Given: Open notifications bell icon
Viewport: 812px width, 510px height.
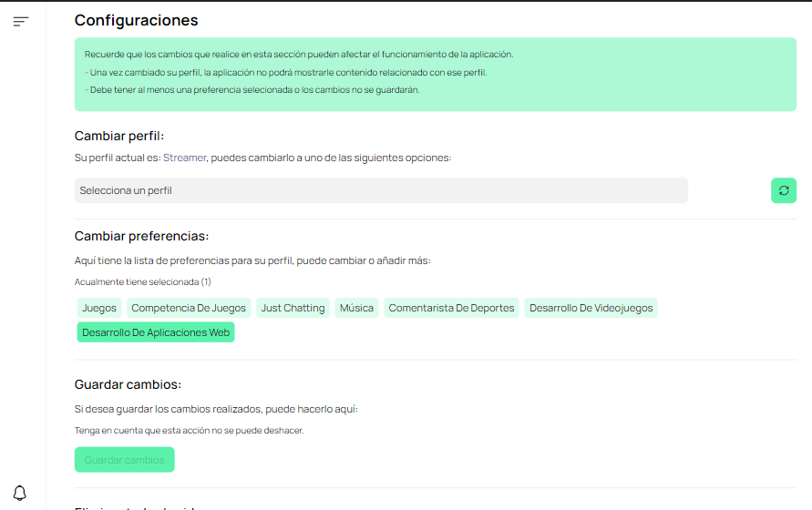Looking at the screenshot, I should coord(20,493).
